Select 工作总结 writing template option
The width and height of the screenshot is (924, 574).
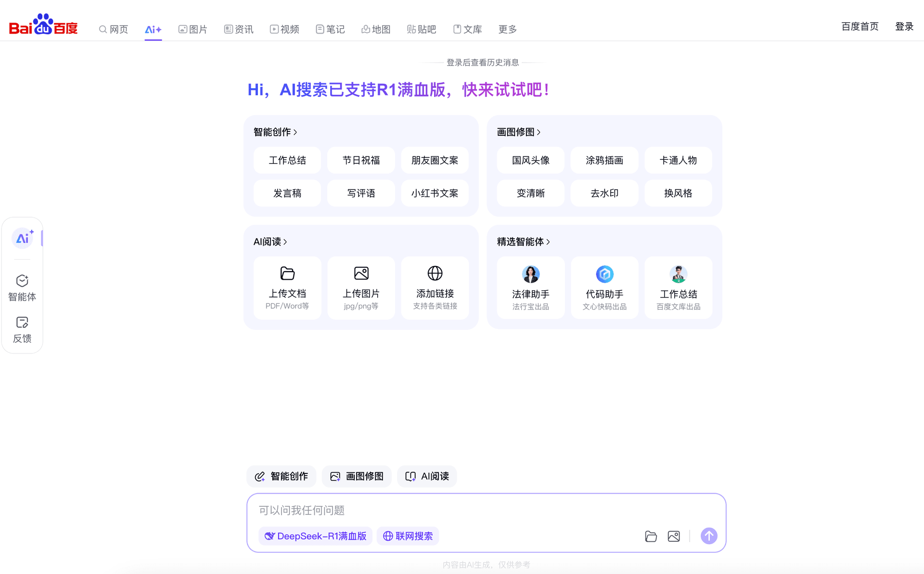287,159
